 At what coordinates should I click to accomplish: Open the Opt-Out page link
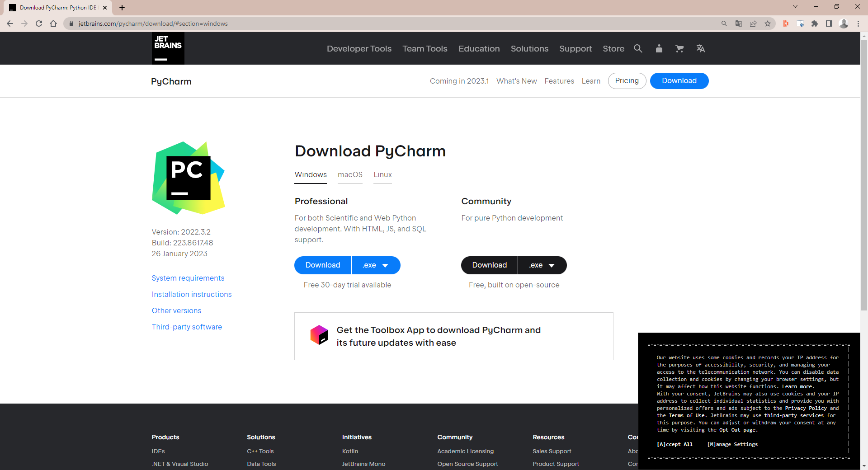click(738, 430)
